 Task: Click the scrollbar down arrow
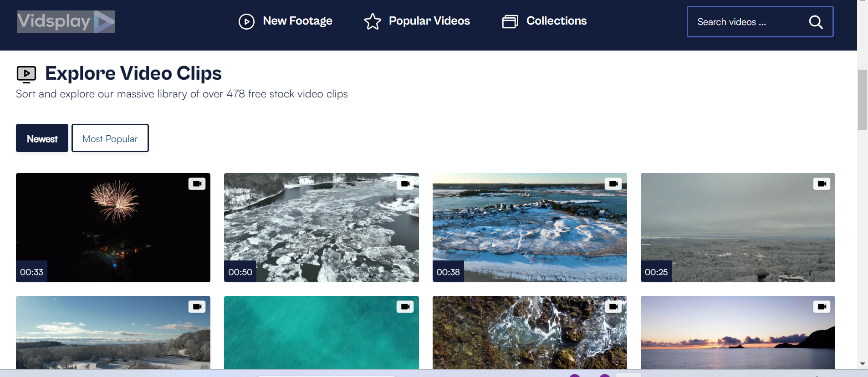(862, 364)
